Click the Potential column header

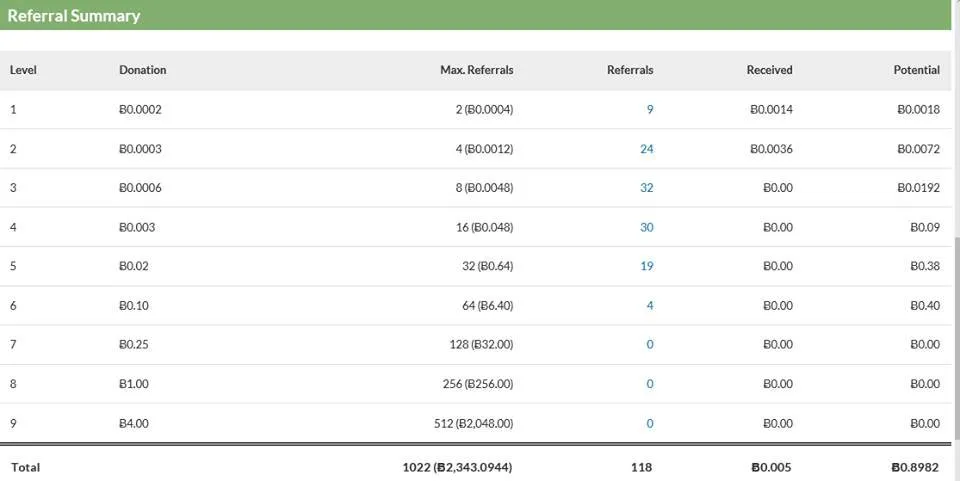[x=917, y=70]
